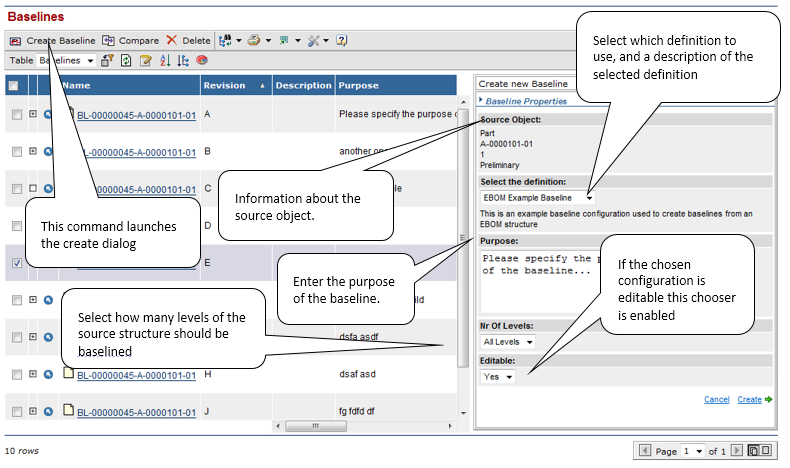Open the Nr Of Levels dropdown

[x=508, y=342]
